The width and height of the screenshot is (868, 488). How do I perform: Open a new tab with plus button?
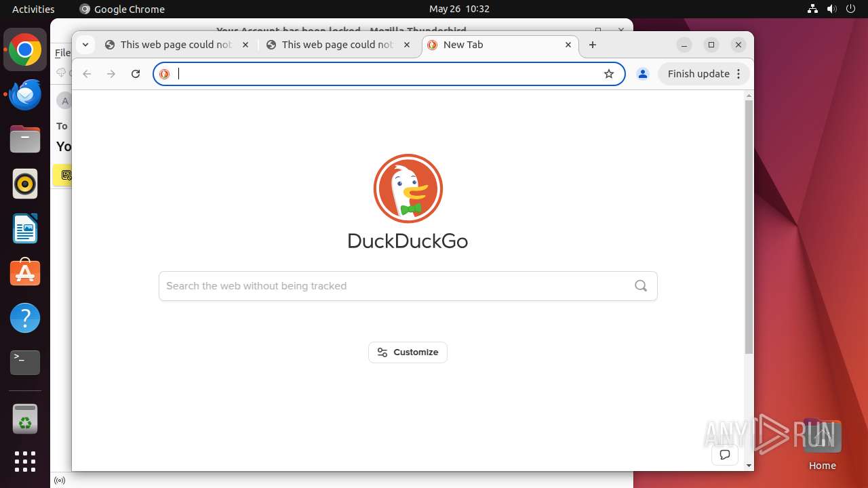(593, 45)
